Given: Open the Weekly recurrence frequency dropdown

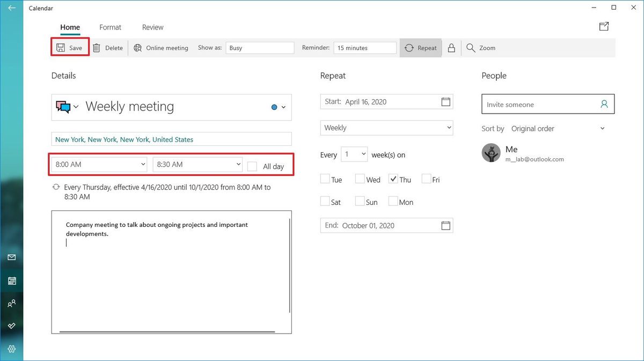Looking at the screenshot, I should 386,128.
